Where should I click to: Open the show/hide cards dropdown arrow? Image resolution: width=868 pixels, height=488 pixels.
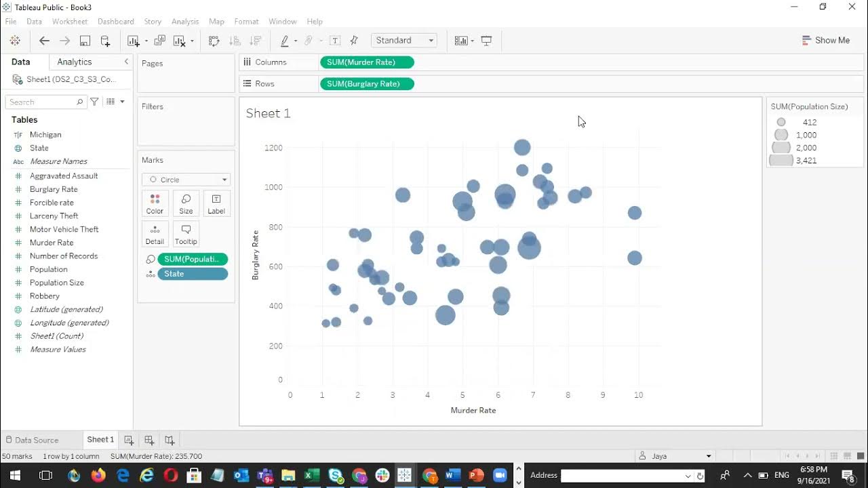472,41
